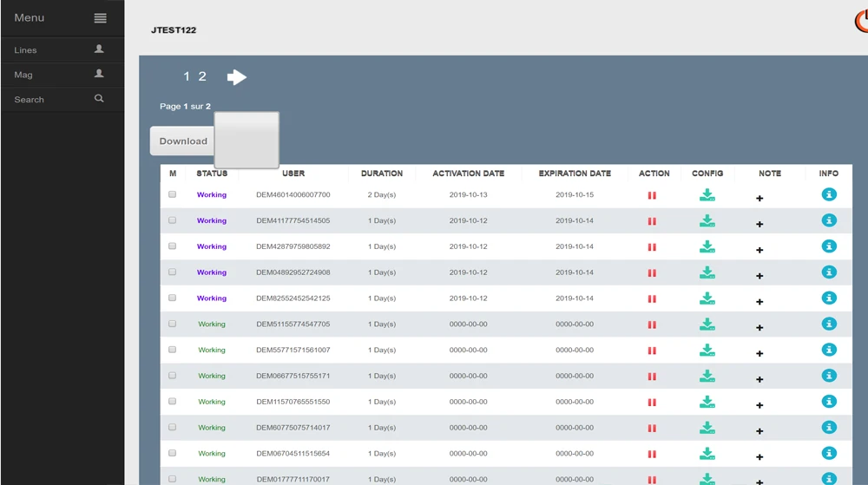
Task: Toggle the hamburger Menu icon
Action: 100,18
